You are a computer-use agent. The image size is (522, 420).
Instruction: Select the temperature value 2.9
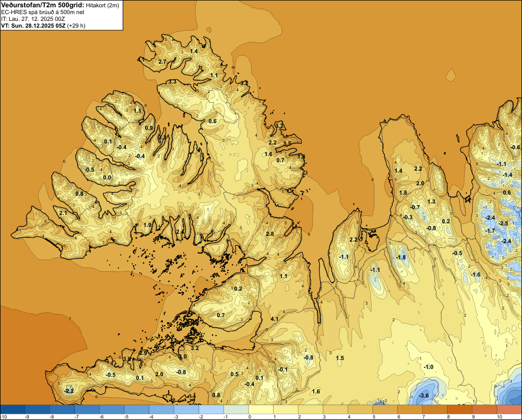click(x=143, y=353)
